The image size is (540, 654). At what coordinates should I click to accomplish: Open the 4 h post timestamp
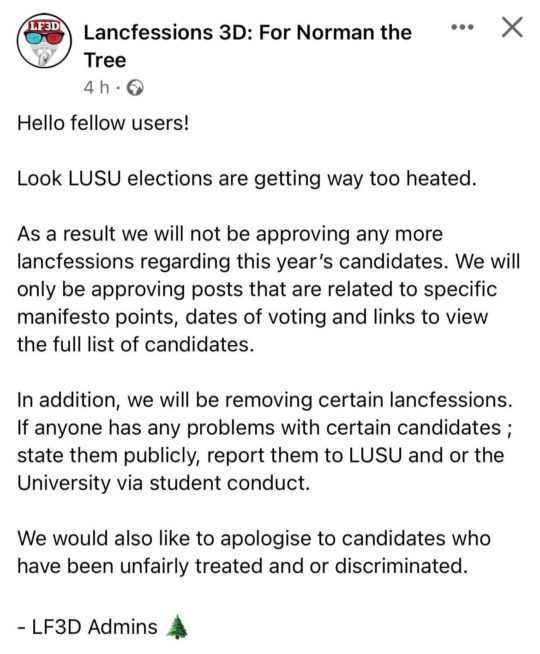(x=96, y=88)
